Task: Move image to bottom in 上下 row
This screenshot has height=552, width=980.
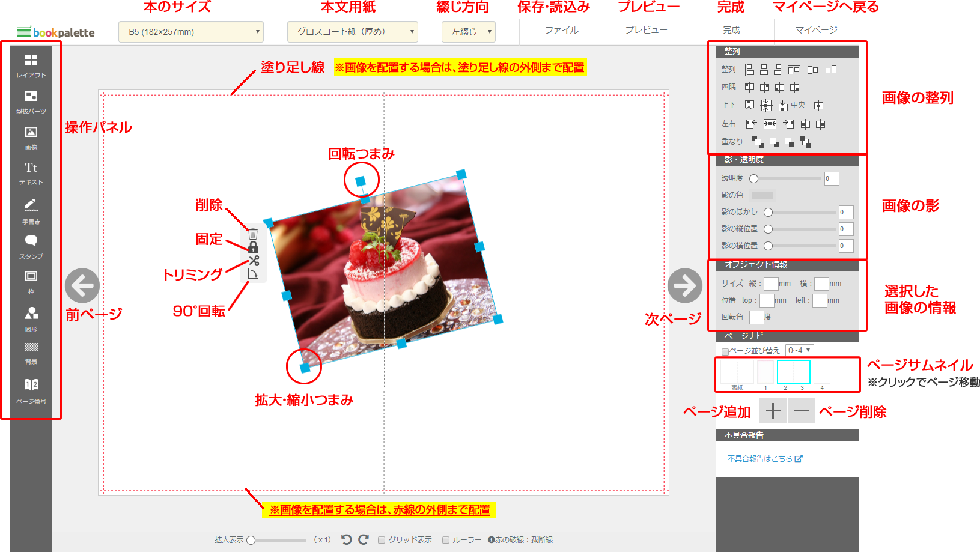Action: point(783,106)
